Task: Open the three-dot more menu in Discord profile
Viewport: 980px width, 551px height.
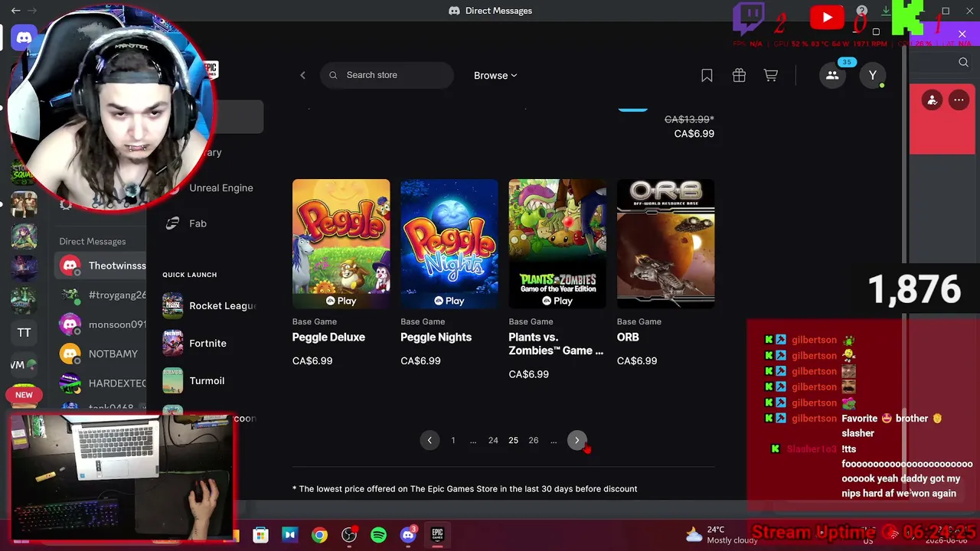Action: click(x=959, y=100)
